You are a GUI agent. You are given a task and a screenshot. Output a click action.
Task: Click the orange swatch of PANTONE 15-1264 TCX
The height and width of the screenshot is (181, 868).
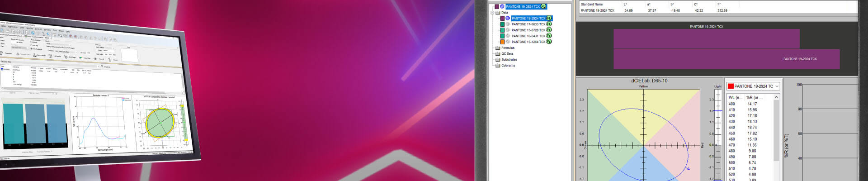click(502, 42)
